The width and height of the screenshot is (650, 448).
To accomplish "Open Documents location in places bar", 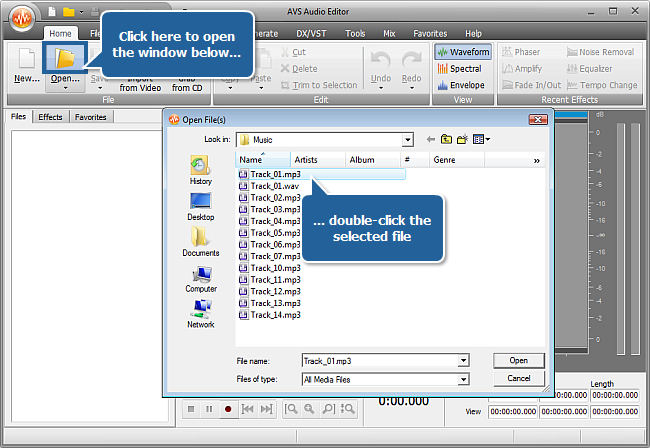I will 201,242.
